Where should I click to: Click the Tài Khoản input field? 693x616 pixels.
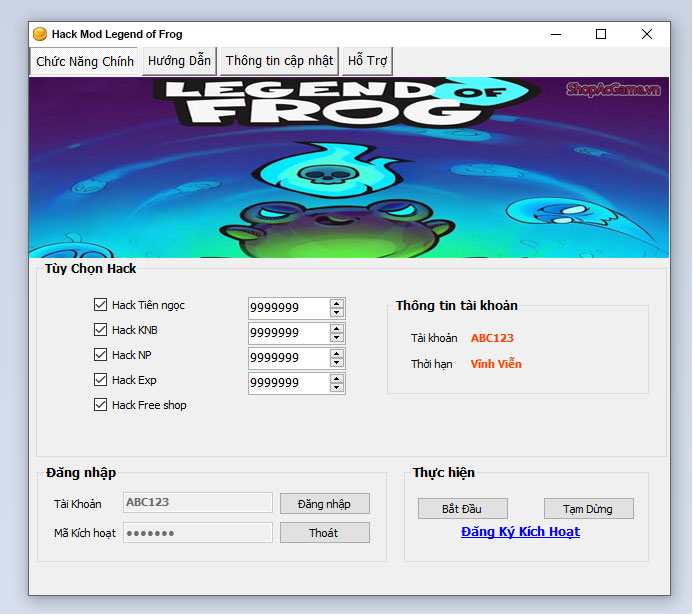pos(198,503)
